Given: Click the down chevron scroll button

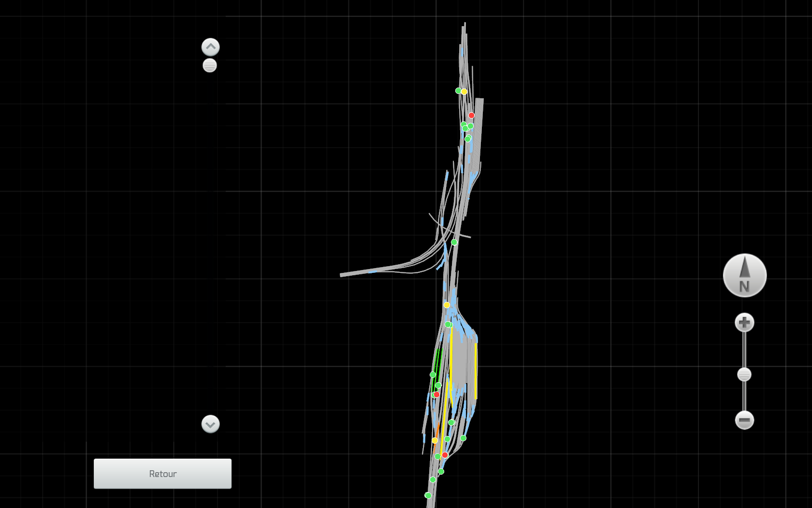Looking at the screenshot, I should pyautogui.click(x=210, y=424).
